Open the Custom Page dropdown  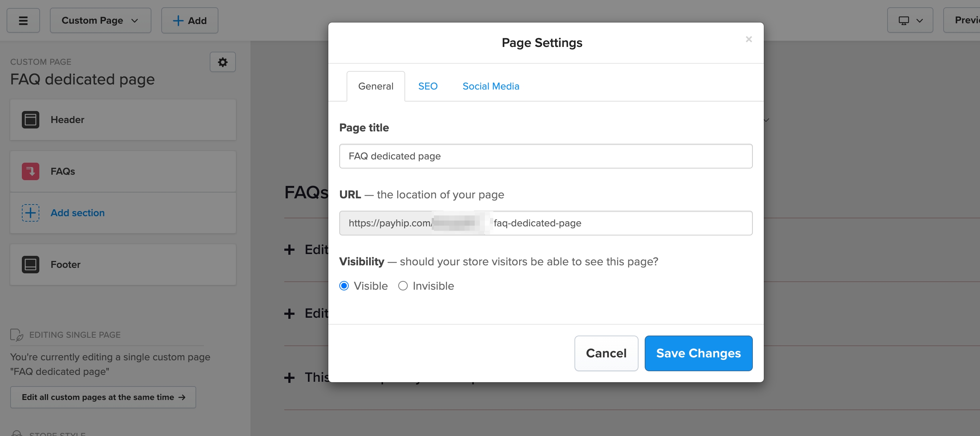click(x=100, y=20)
